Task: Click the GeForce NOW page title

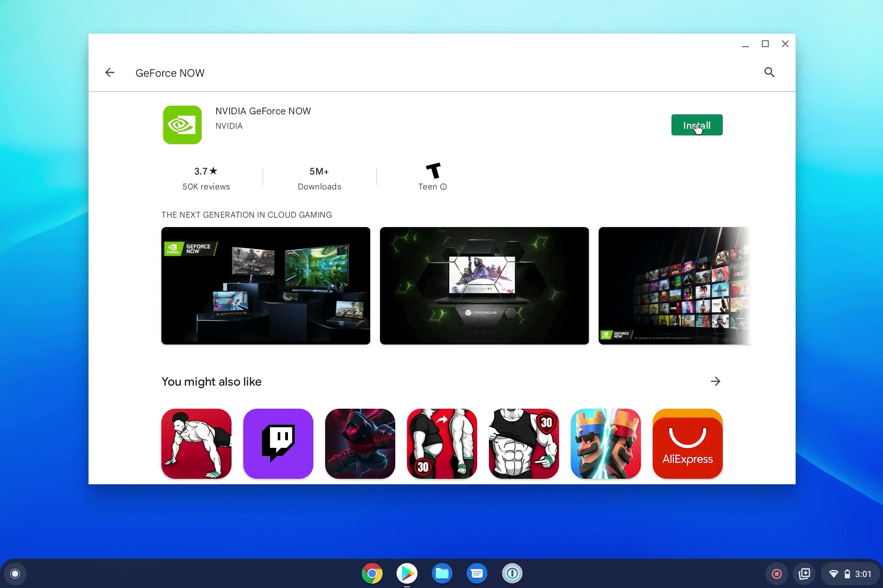Action: tap(170, 73)
